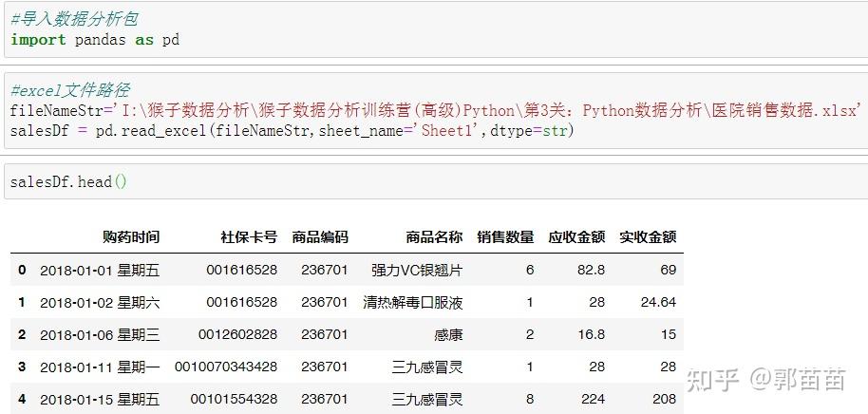Click receivable amount 16.8
This screenshot has width=868, height=414.
[x=591, y=334]
